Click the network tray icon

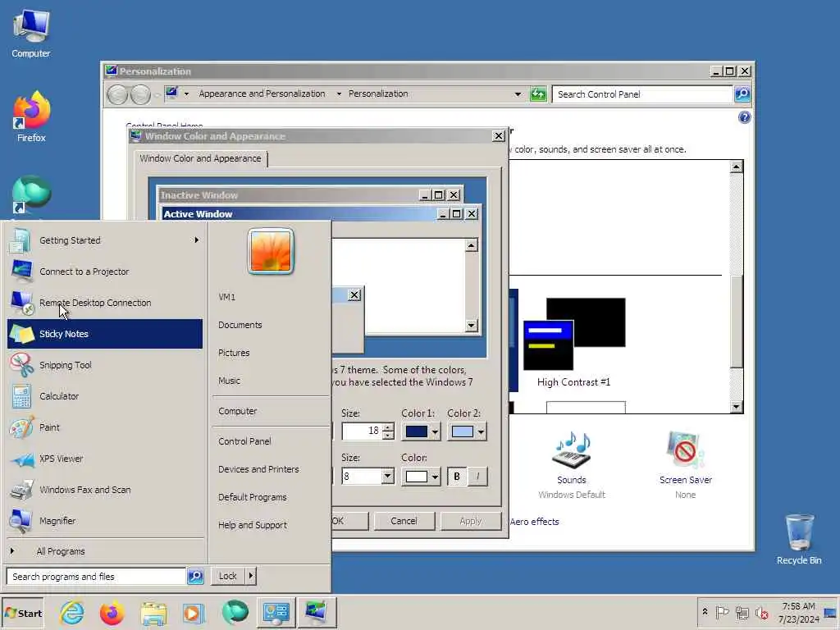click(x=742, y=612)
